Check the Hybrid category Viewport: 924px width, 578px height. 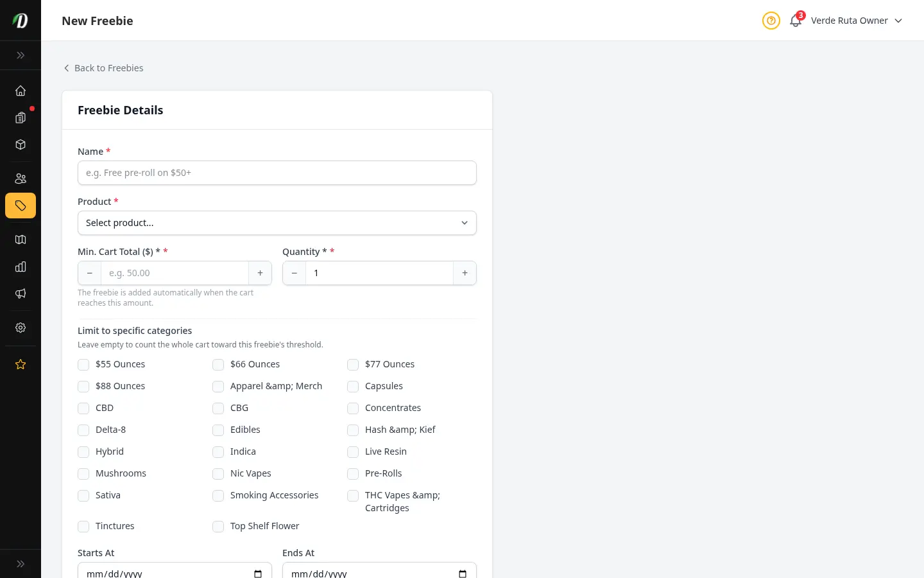[x=83, y=452]
